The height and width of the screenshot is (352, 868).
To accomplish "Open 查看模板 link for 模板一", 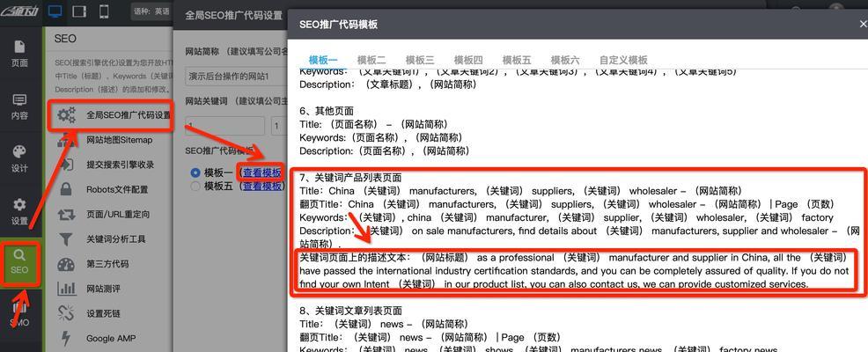I will pos(261,173).
